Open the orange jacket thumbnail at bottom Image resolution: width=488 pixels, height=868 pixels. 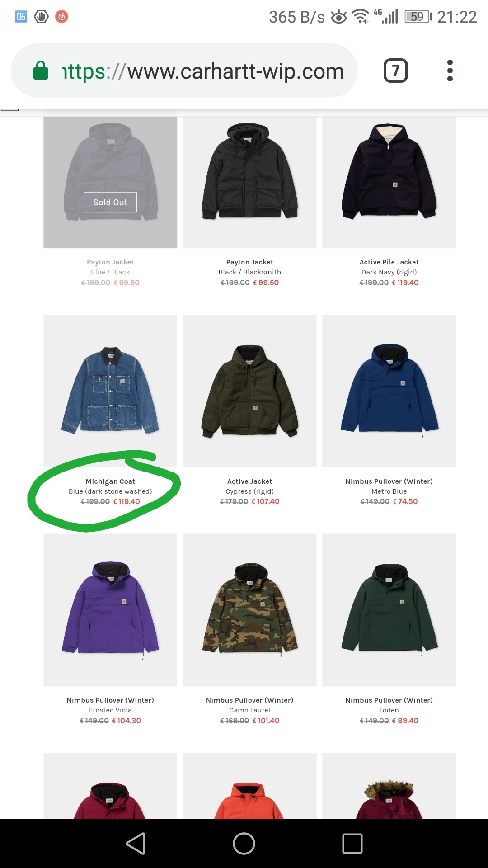250,786
